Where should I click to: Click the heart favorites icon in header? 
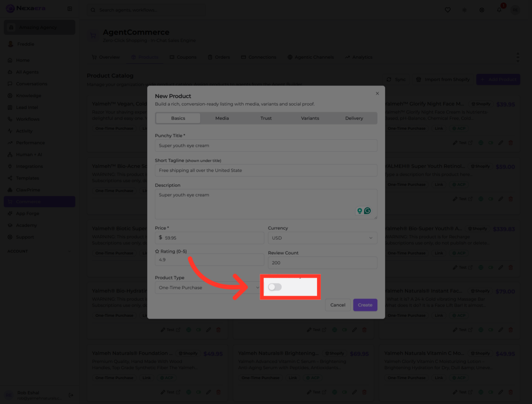pyautogui.click(x=448, y=10)
